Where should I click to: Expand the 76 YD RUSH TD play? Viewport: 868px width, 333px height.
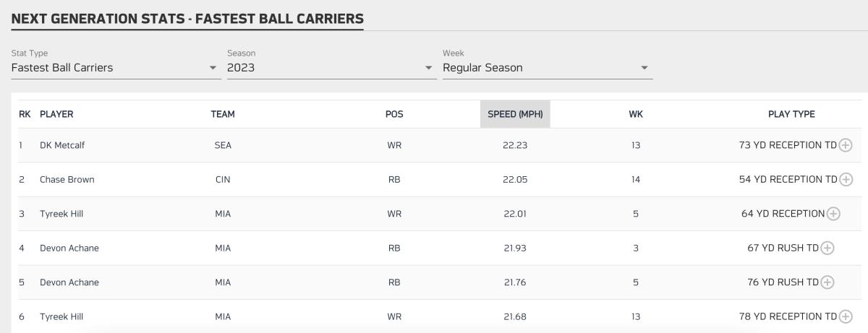pos(827,282)
